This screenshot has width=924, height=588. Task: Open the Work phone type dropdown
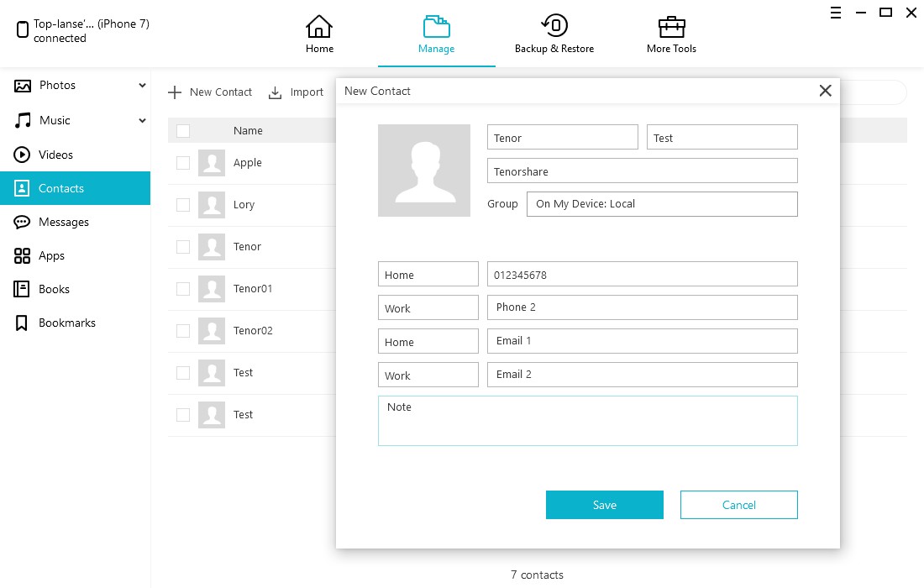click(428, 307)
